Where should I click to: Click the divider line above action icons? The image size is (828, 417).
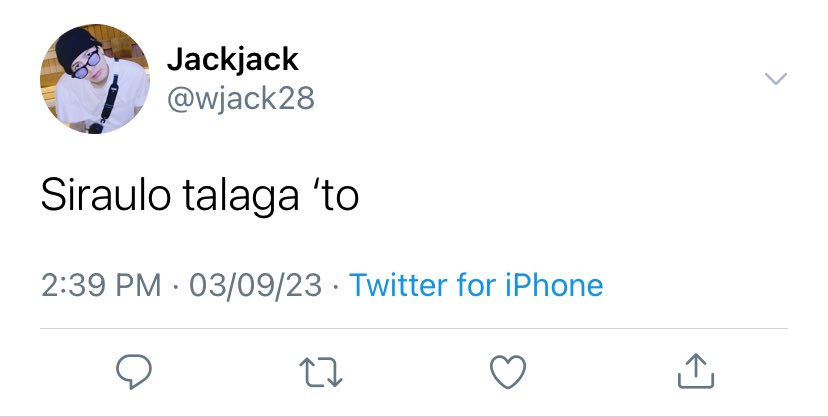coord(414,328)
